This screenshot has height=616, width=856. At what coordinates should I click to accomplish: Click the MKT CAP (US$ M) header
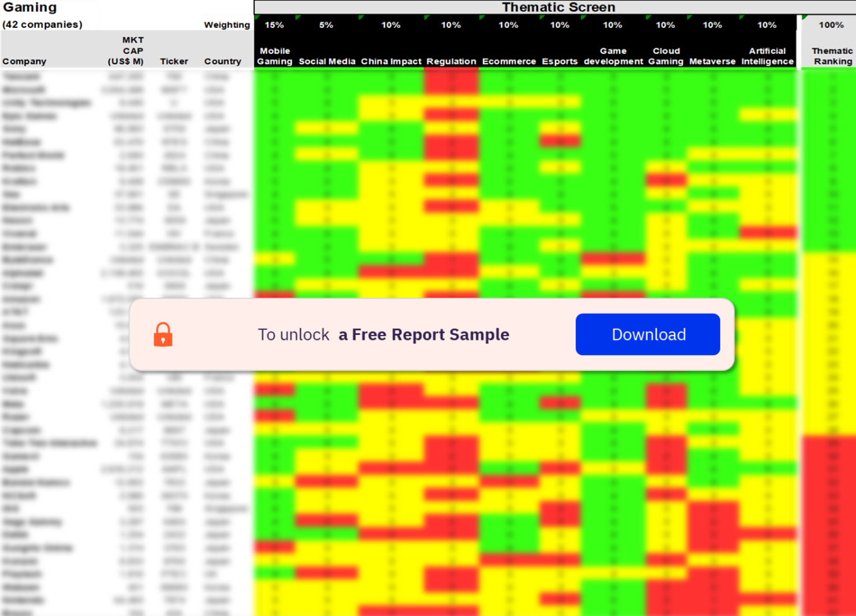126,50
